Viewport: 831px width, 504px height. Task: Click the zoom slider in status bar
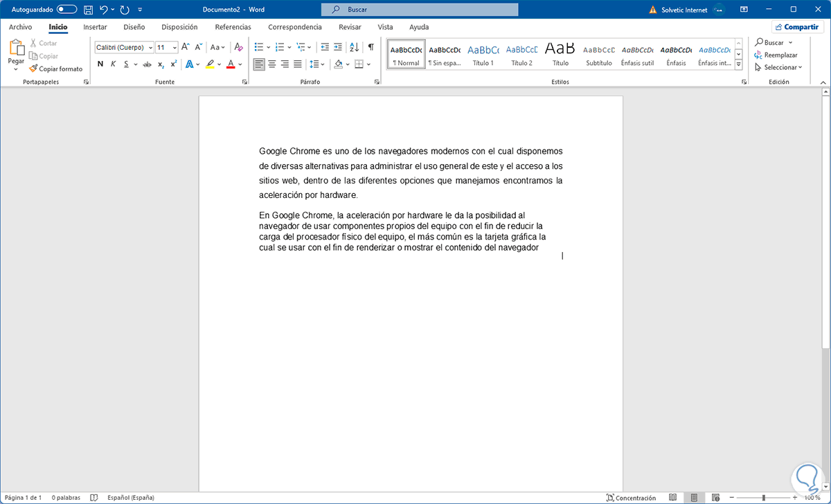[763, 497]
